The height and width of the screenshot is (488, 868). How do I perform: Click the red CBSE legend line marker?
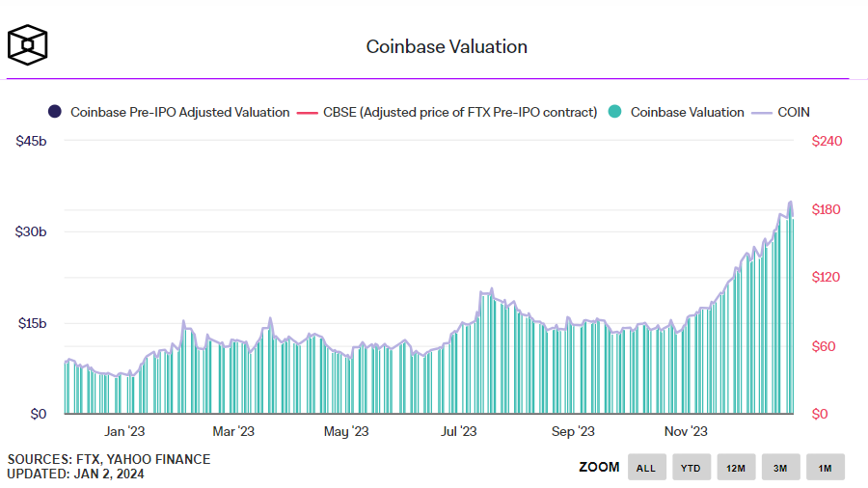308,113
